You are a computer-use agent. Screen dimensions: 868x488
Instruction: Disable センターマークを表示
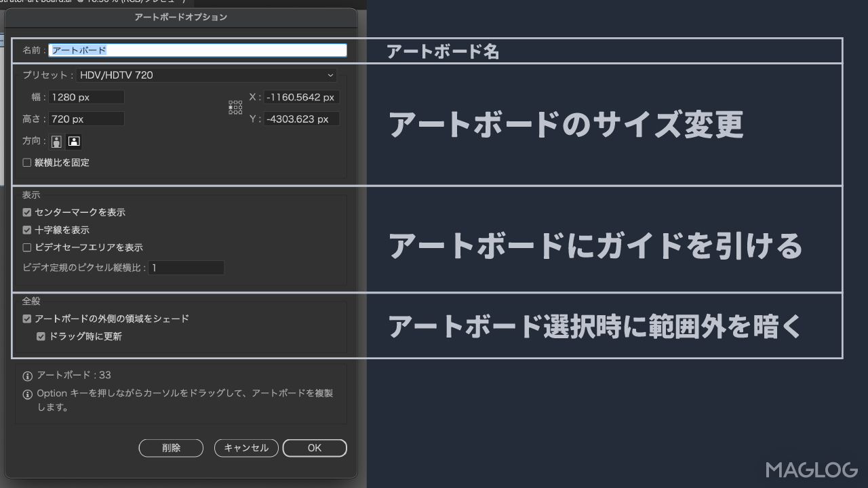coord(26,212)
